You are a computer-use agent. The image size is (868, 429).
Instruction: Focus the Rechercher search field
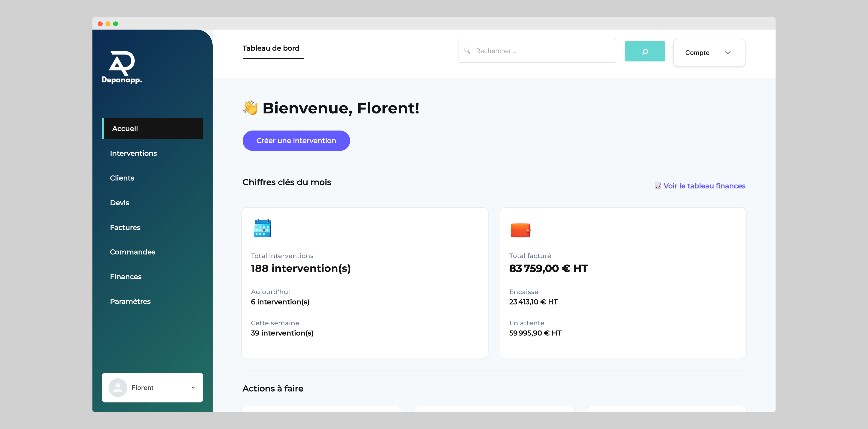[537, 51]
